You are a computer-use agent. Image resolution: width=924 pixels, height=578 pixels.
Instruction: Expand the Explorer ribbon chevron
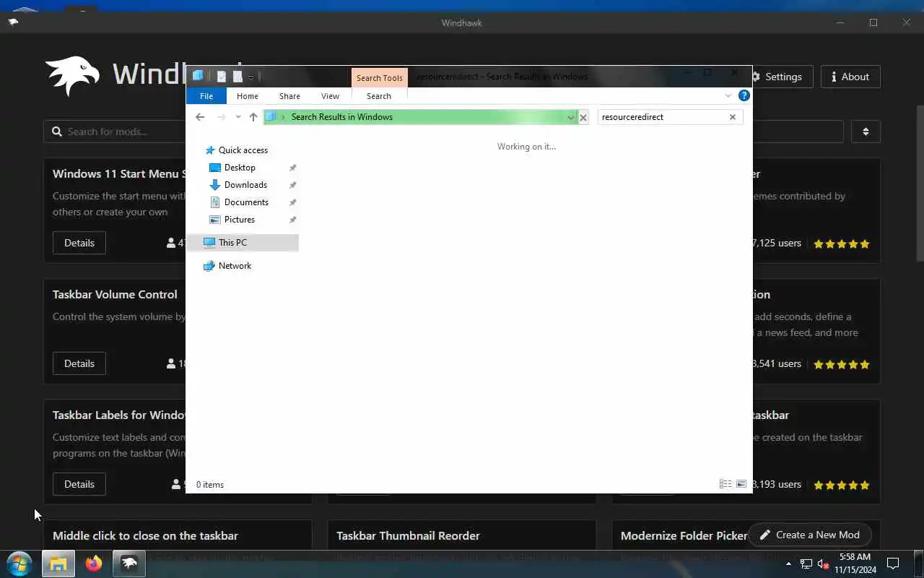(x=728, y=95)
